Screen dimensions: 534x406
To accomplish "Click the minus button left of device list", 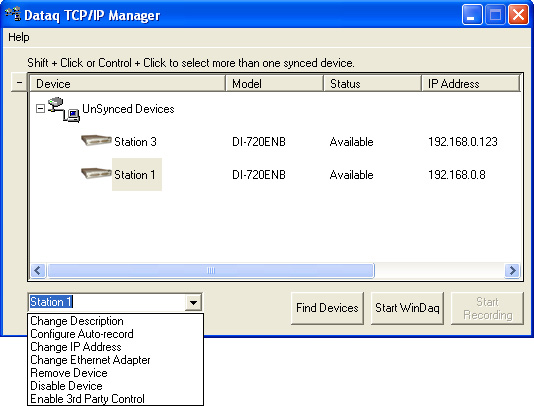I will (x=19, y=82).
